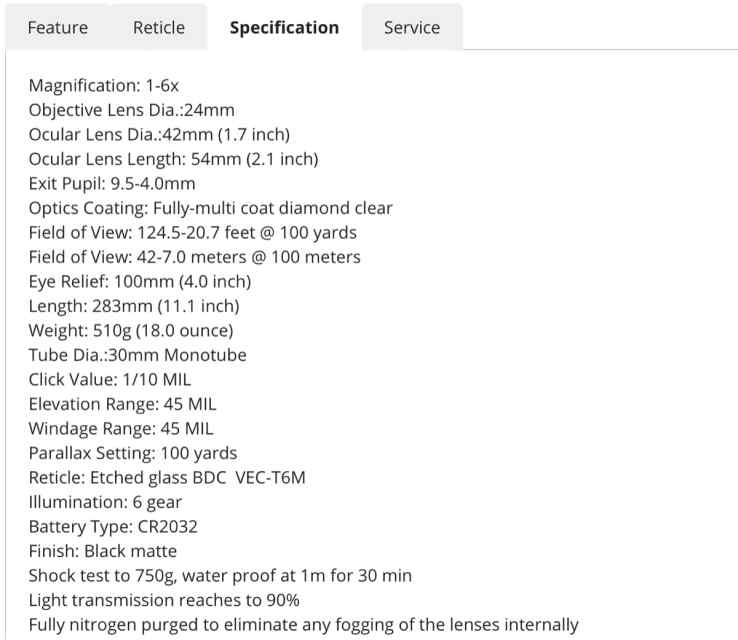Click the Tube Dia. 30mm Monotube text
Image resolution: width=738 pixels, height=640 pixels.
coord(137,355)
